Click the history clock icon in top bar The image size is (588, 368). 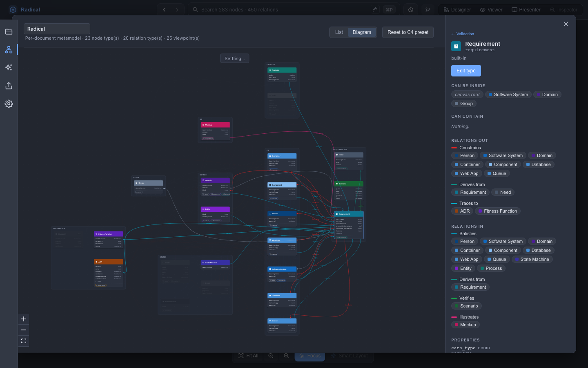pyautogui.click(x=411, y=10)
